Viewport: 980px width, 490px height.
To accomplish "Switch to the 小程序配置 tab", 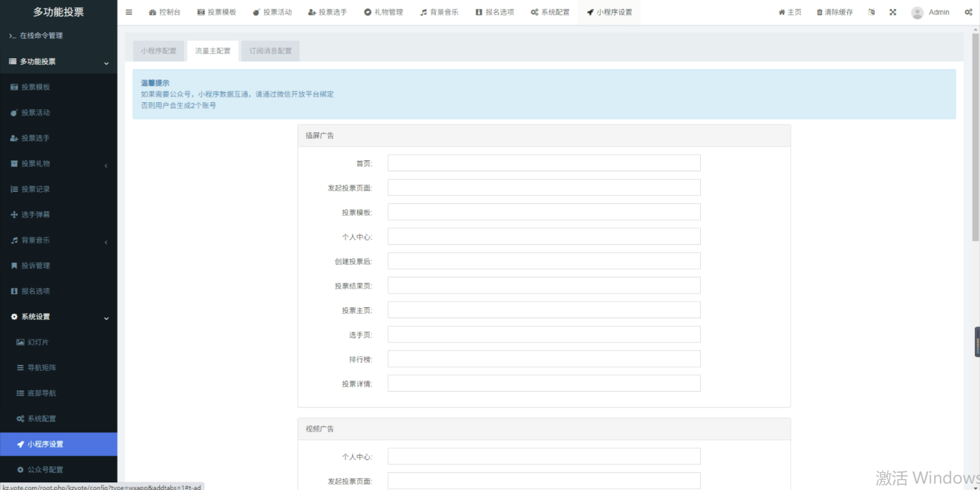I will (158, 51).
